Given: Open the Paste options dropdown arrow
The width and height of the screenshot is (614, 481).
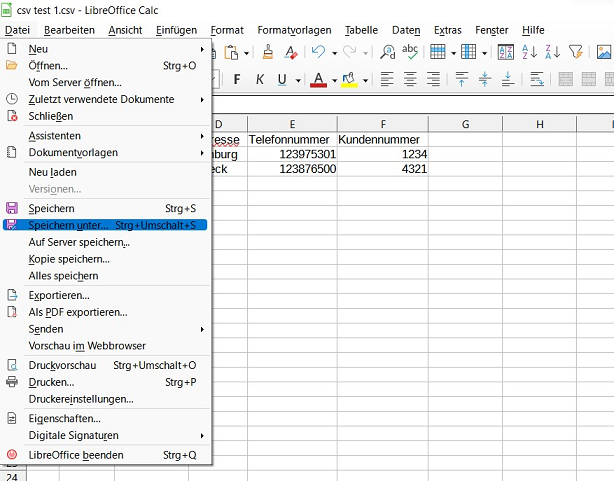Looking at the screenshot, I should click(x=246, y=53).
